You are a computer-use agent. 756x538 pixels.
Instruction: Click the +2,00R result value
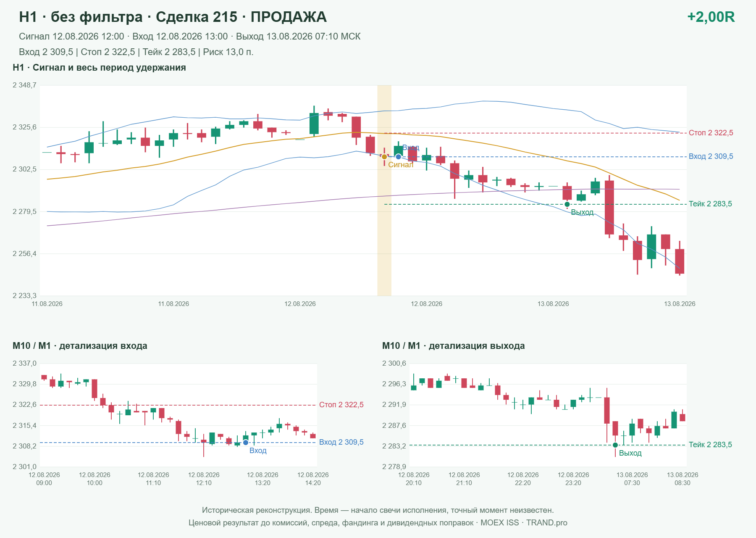[x=711, y=17]
